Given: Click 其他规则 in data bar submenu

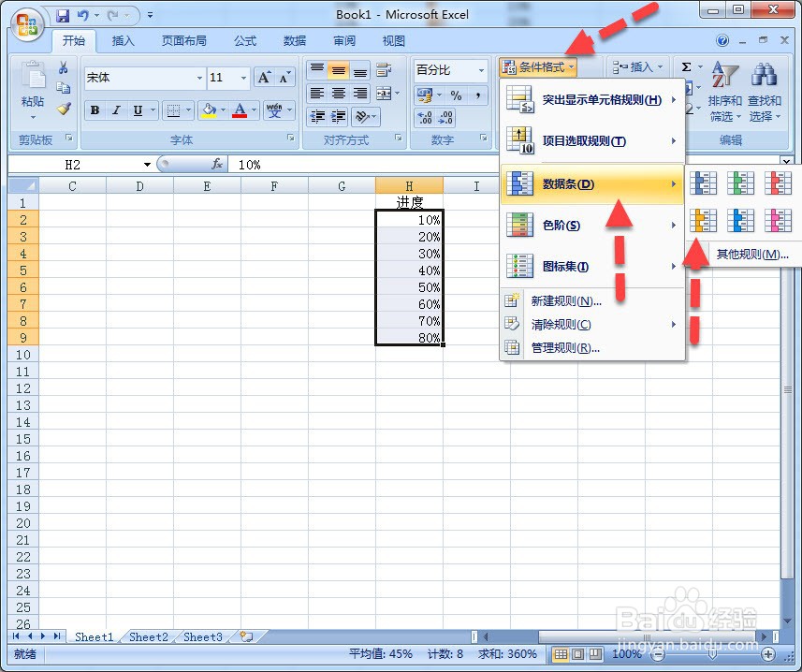Looking at the screenshot, I should tap(751, 255).
